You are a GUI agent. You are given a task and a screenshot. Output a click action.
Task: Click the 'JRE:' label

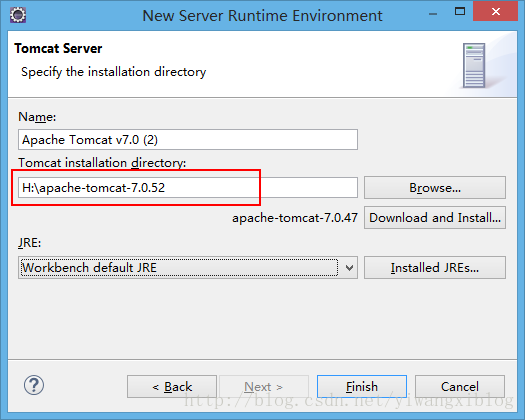tap(29, 243)
